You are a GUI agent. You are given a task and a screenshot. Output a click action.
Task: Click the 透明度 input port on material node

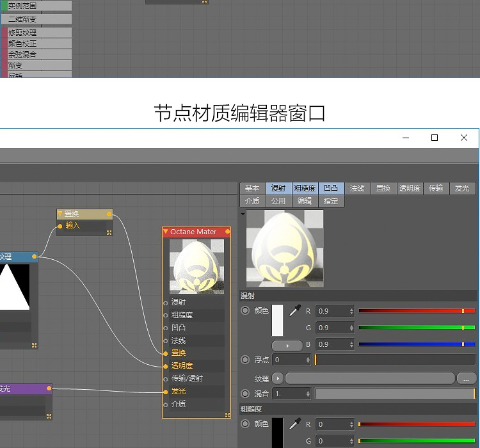click(166, 366)
